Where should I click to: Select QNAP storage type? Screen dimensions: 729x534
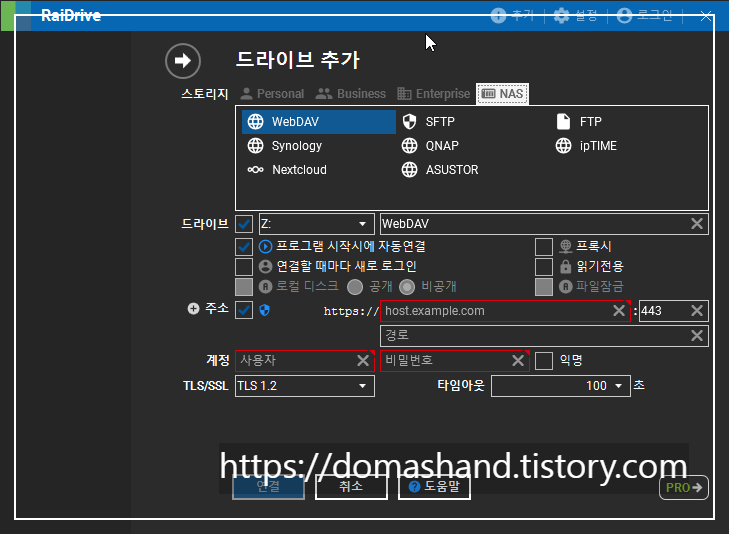click(430, 146)
